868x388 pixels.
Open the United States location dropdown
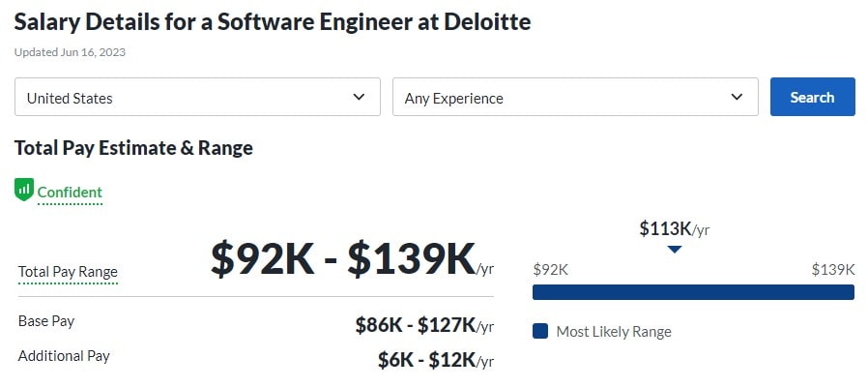[197, 97]
